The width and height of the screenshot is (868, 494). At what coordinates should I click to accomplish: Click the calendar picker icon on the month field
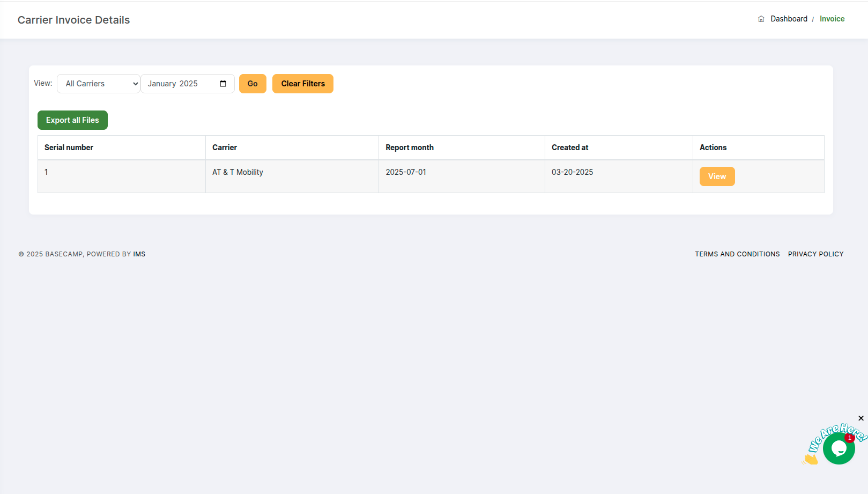point(223,83)
